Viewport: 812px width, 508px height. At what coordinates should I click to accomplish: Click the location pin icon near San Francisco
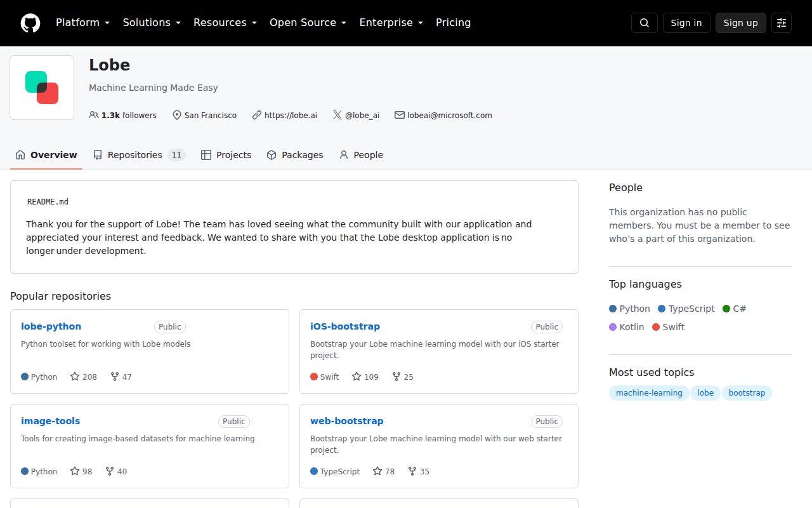177,115
